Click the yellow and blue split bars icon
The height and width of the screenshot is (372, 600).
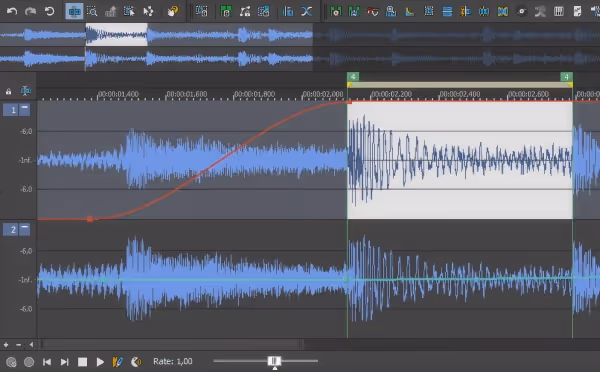tap(466, 11)
